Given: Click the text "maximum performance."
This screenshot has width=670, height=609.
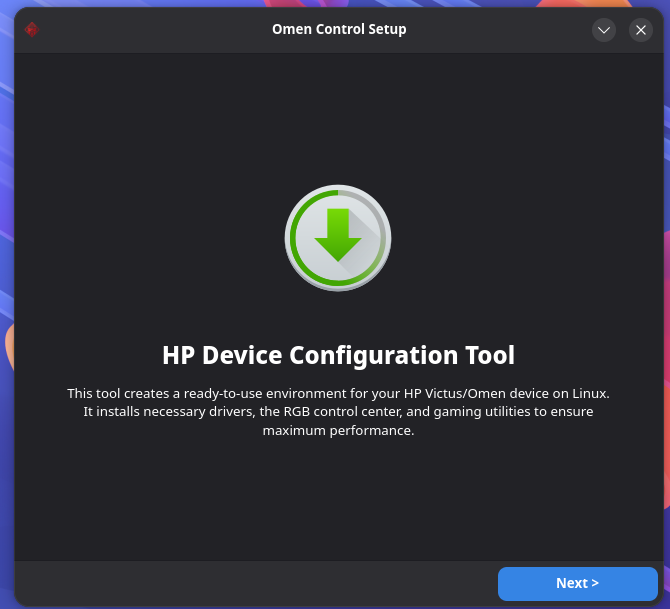Looking at the screenshot, I should pyautogui.click(x=338, y=430).
